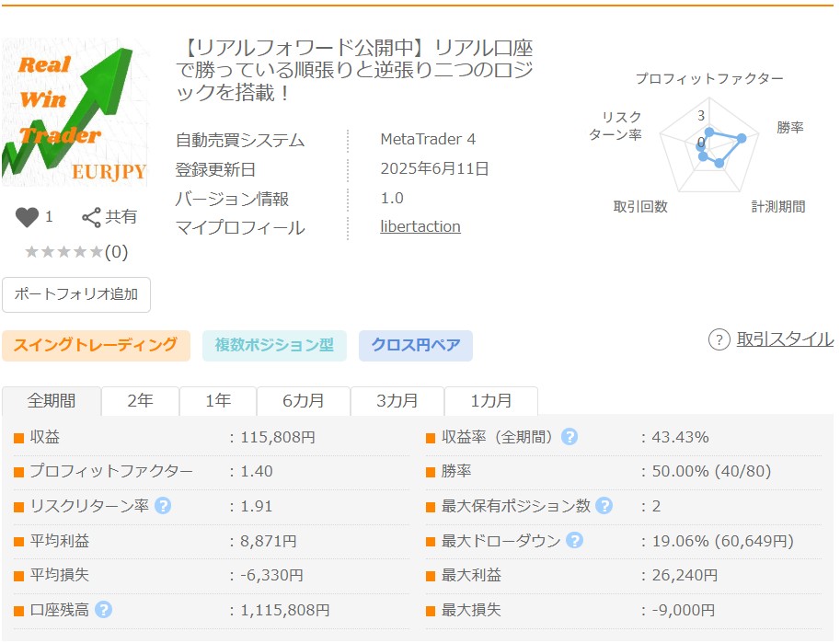The image size is (840, 643).
Task: Click help icon beside 最大保有ポジション数
Action: [x=604, y=506]
